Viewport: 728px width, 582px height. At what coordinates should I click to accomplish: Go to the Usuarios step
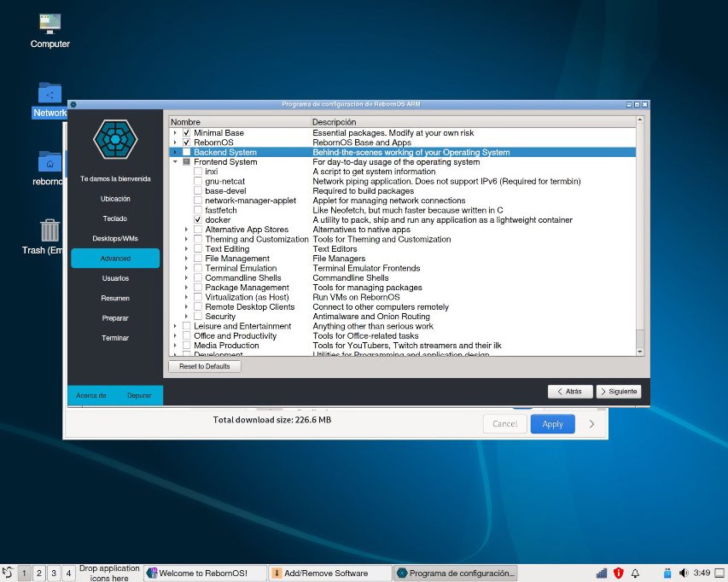click(x=115, y=278)
